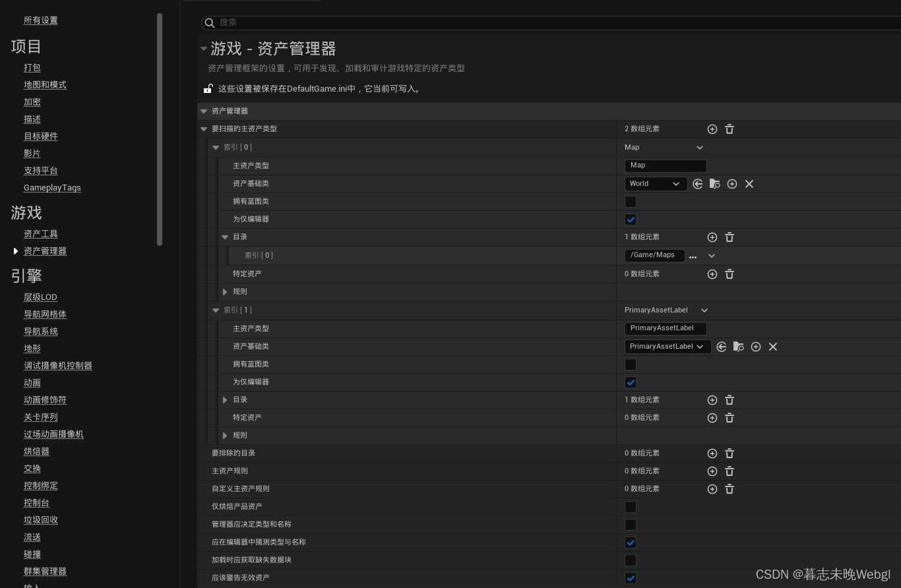Open 层级LOD engine settings
Image resolution: width=901 pixels, height=588 pixels.
(x=40, y=297)
